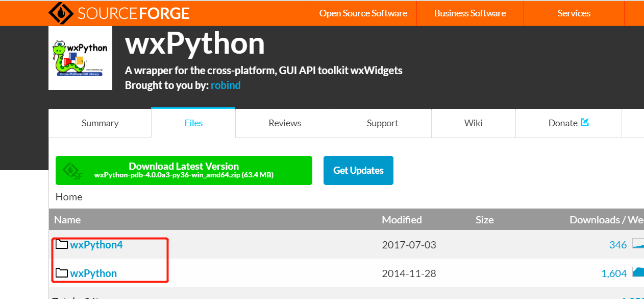Sort files by the Modified column
This screenshot has height=299, width=644.
402,219
